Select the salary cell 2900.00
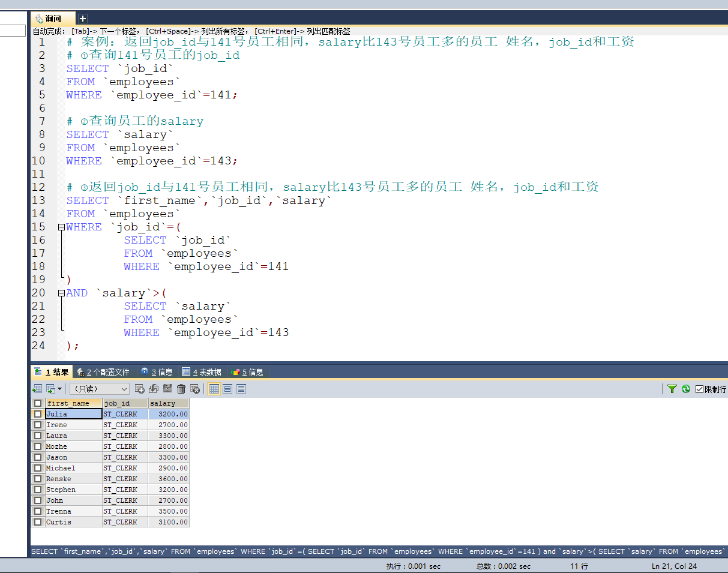Screen dimensions: 728x573 pos(169,468)
